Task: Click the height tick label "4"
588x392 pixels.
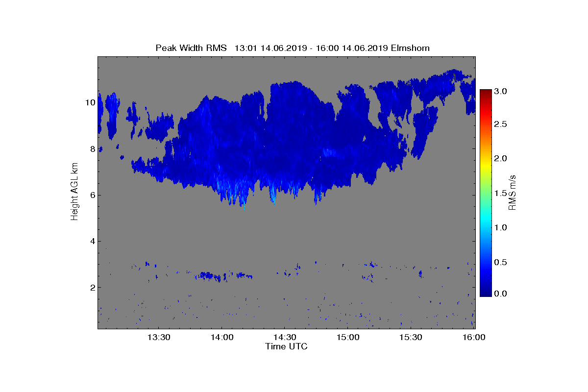Action: coord(92,241)
